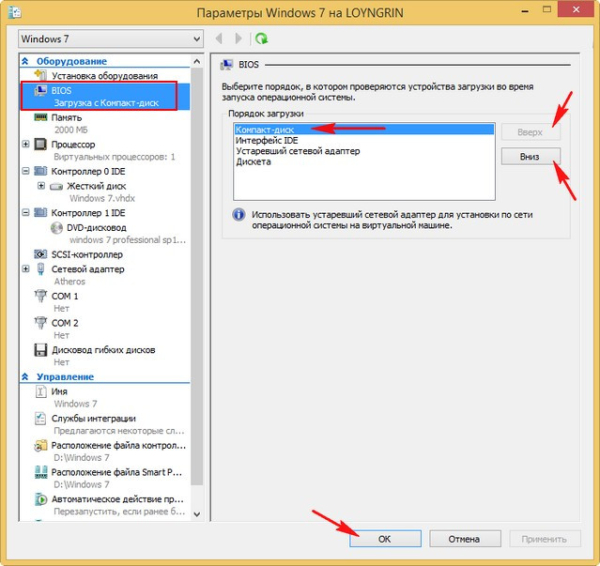600x566 pixels.
Task: Click the DVD-дисковод drive icon
Action: click(x=57, y=227)
